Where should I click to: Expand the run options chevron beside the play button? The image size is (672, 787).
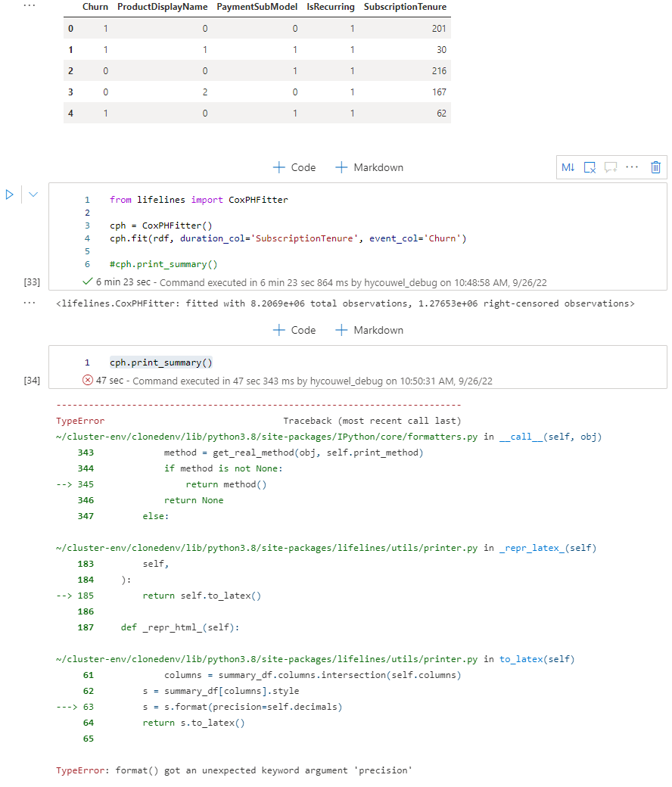(32, 194)
